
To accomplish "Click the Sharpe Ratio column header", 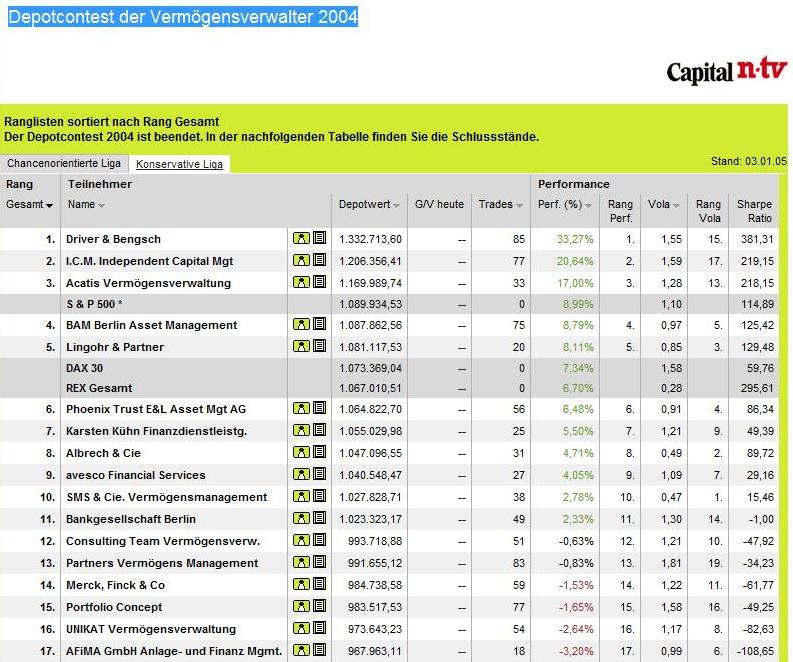I will (754, 211).
